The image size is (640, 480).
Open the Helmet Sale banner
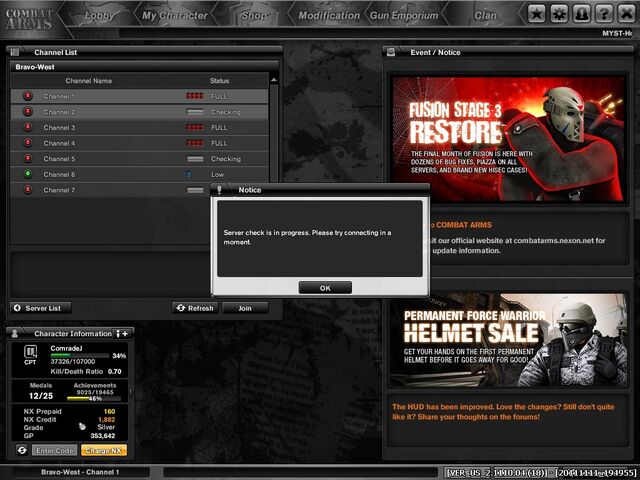(x=508, y=340)
